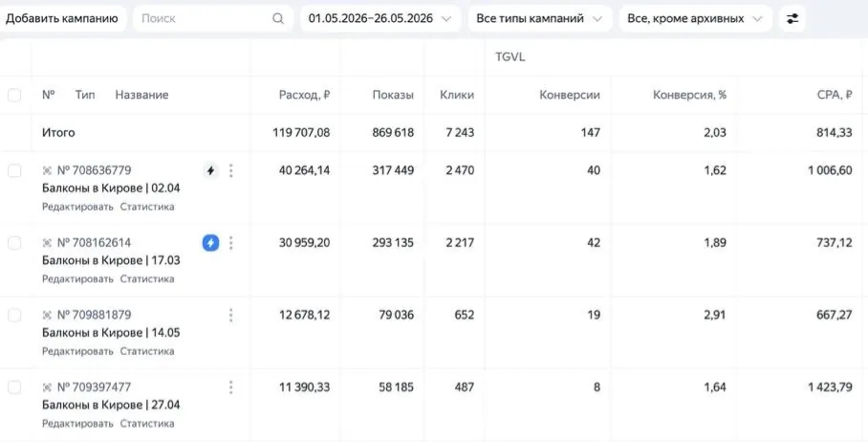868x442 pixels.
Task: Sort by the Клики column header
Action: pos(457,96)
